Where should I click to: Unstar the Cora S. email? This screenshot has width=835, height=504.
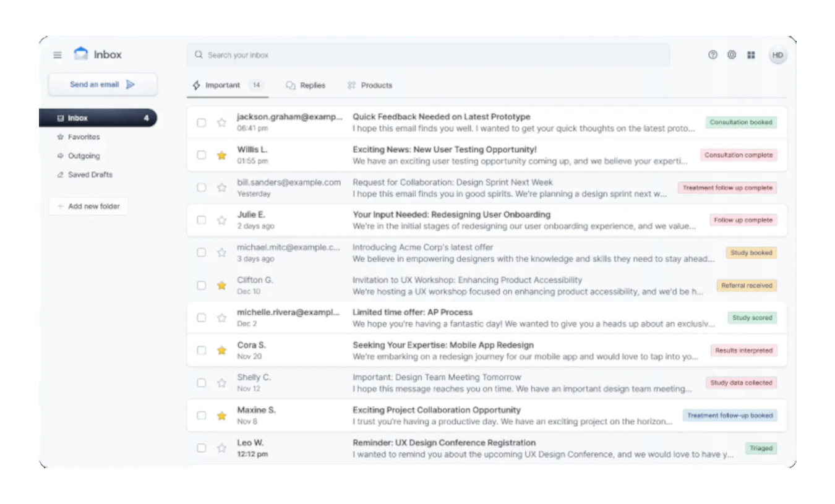pos(221,350)
